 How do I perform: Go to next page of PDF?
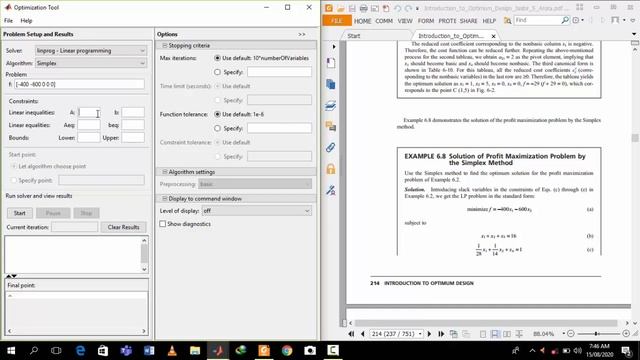click(x=429, y=334)
